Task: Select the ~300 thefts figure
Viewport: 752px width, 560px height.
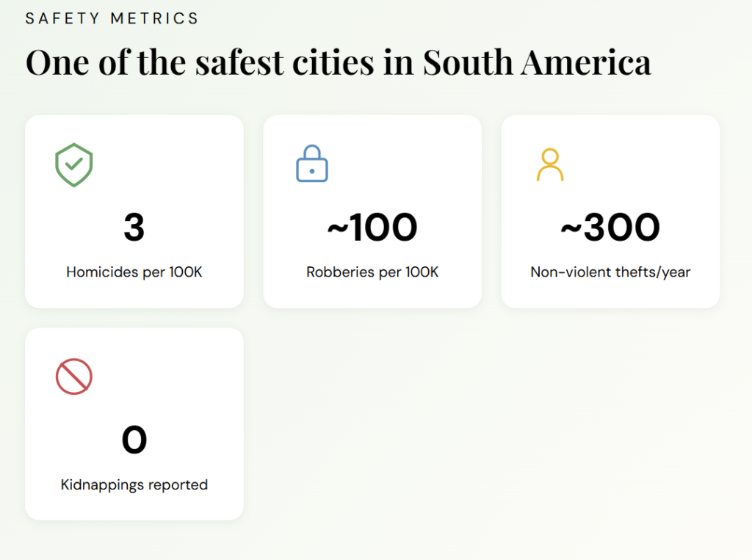Action: click(x=610, y=228)
